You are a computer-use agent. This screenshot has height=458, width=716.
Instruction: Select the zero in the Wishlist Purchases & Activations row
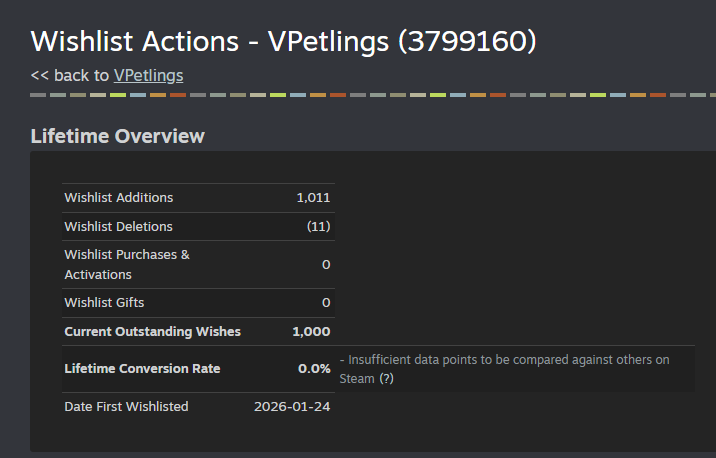pos(326,264)
